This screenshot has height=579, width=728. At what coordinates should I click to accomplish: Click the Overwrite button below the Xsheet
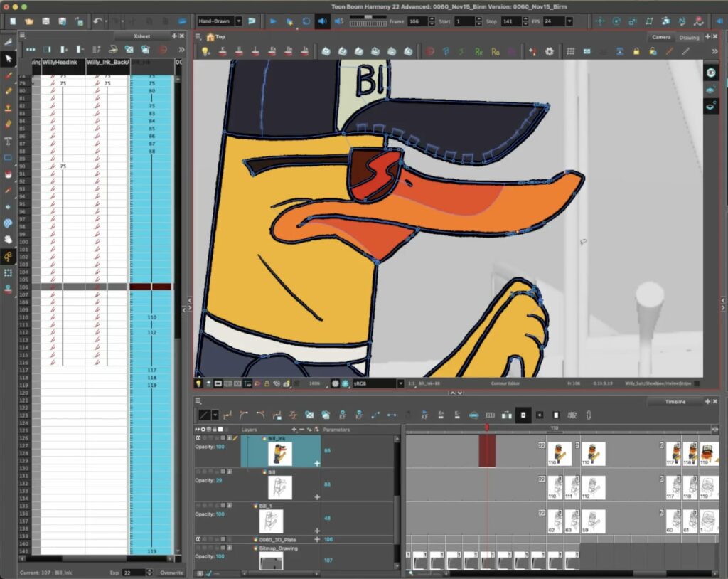pyautogui.click(x=171, y=573)
